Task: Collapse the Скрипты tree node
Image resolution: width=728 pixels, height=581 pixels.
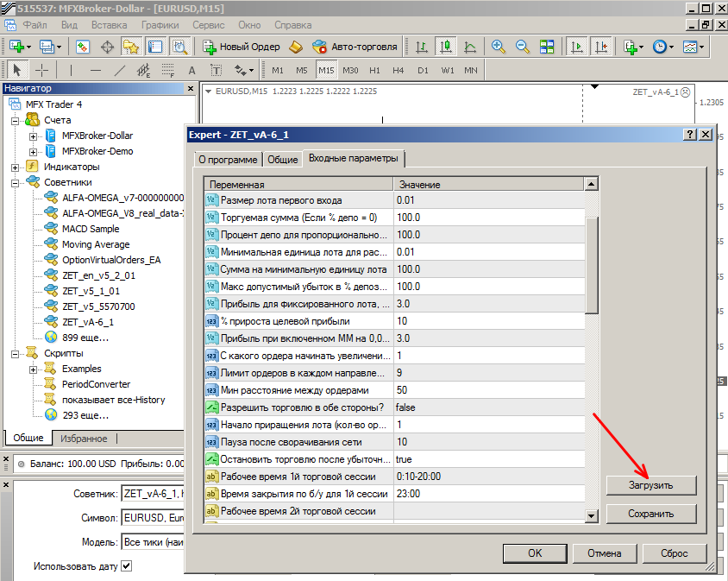Action: (16, 354)
